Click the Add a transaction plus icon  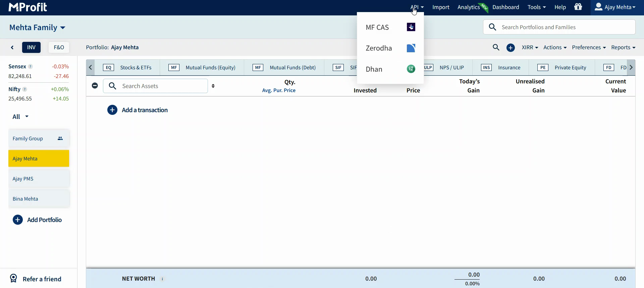coord(112,110)
